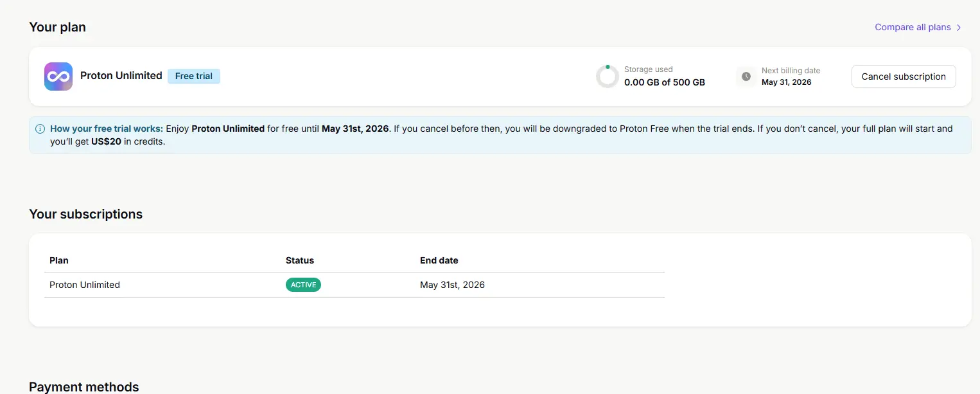The image size is (980, 394).
Task: Open Compare all plans link
Action: click(x=913, y=27)
